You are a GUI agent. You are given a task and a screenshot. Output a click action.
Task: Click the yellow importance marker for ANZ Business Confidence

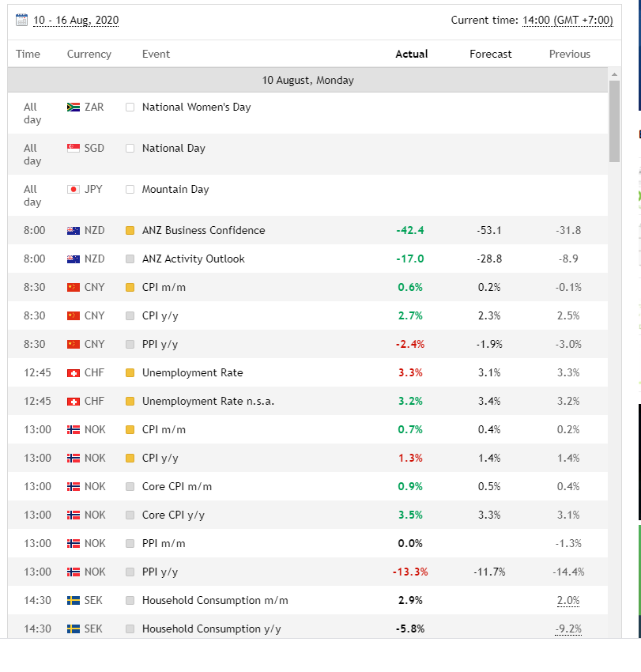click(130, 231)
